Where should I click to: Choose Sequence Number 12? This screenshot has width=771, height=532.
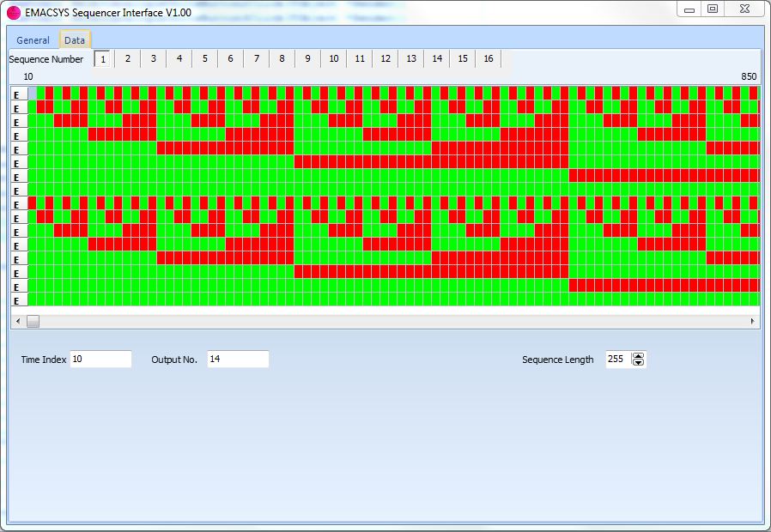(385, 58)
